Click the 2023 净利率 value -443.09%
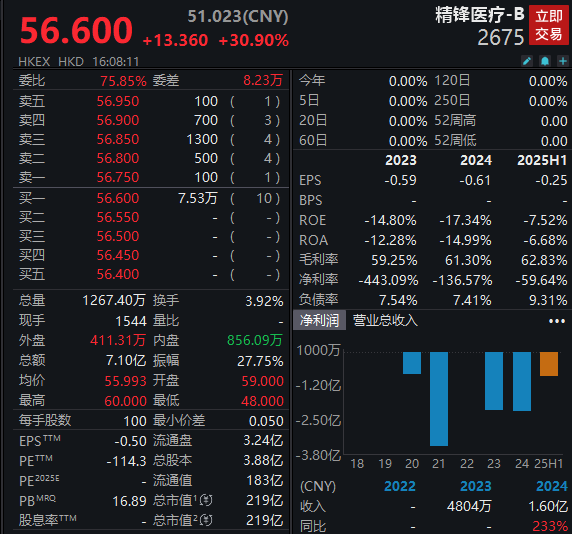Viewport: 572px width, 534px height. pyautogui.click(x=388, y=280)
